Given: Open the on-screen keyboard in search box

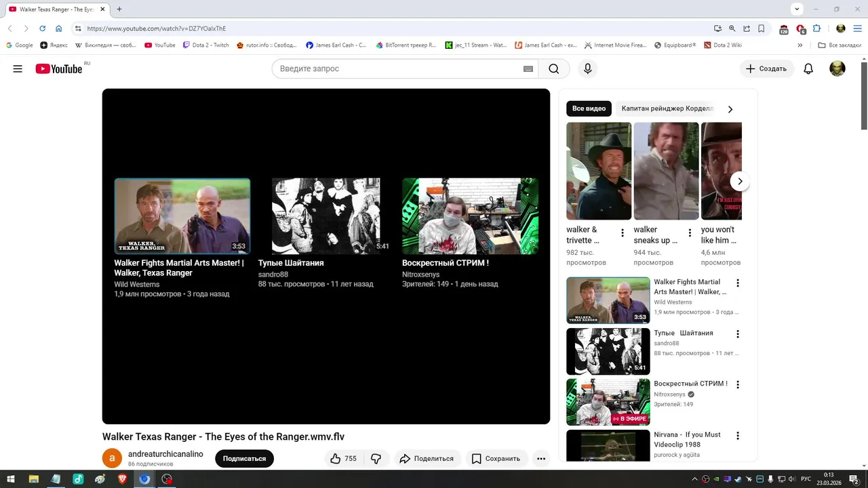Looking at the screenshot, I should [x=528, y=68].
